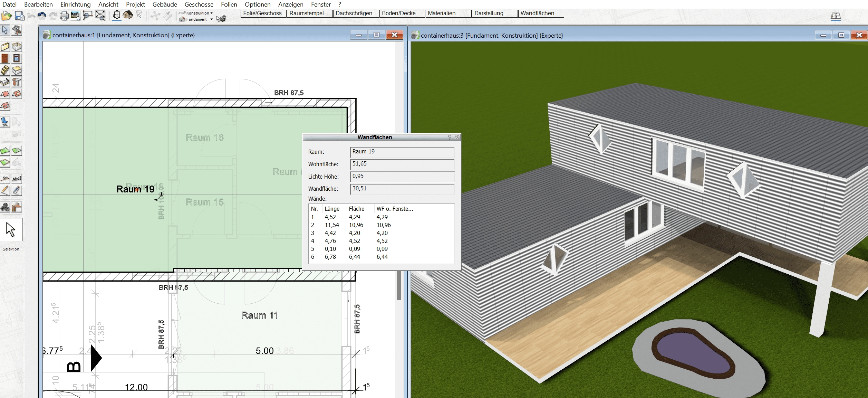Click the large Selektion cursor box
This screenshot has width=868, height=398.
11,229
